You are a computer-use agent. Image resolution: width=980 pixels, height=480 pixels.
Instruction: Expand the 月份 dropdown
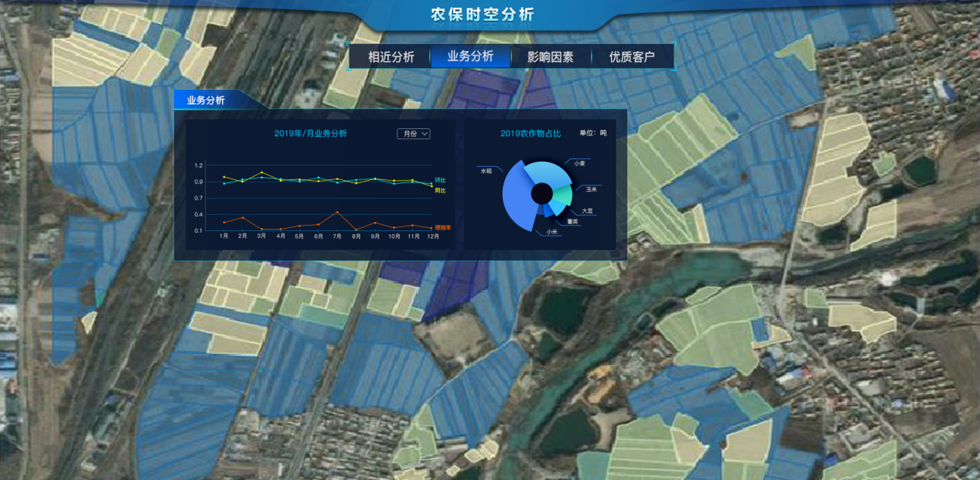[x=413, y=134]
